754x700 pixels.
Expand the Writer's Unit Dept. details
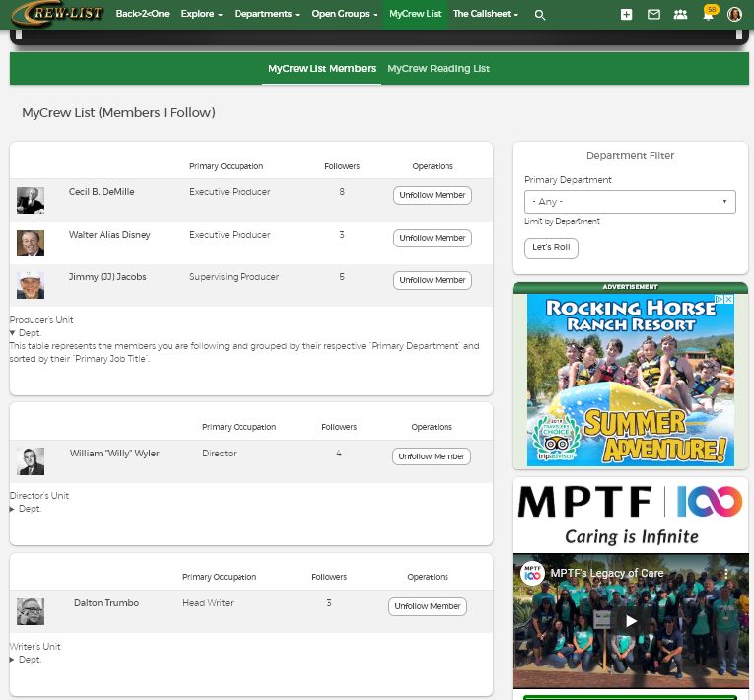click(13, 659)
